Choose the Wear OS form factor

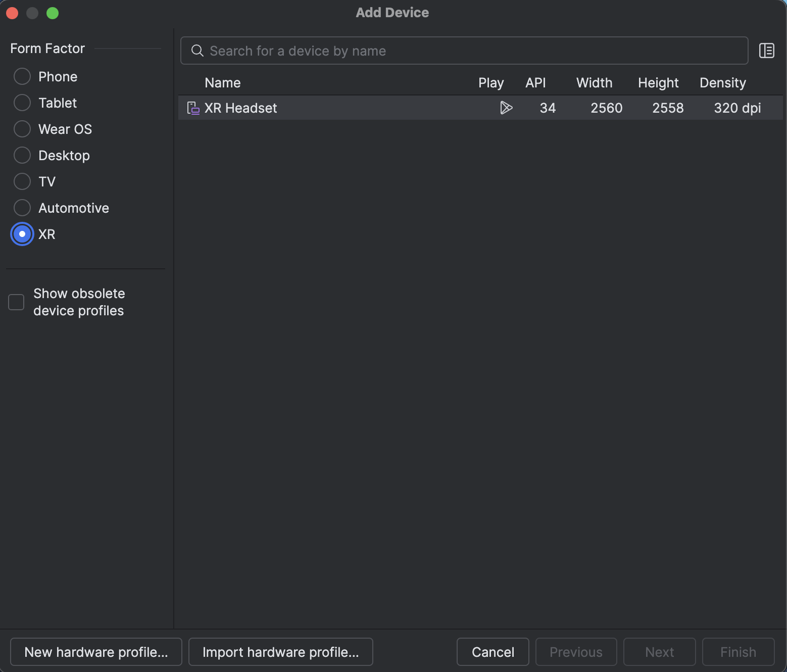pos(22,129)
